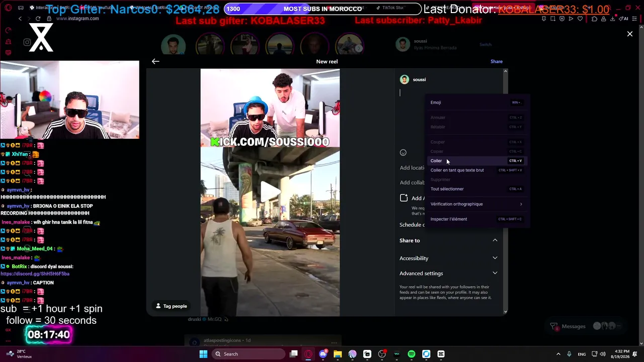This screenshot has height=362, width=644.
Task: Click the player arrow icon in browser toolbar
Action: [x=571, y=19]
